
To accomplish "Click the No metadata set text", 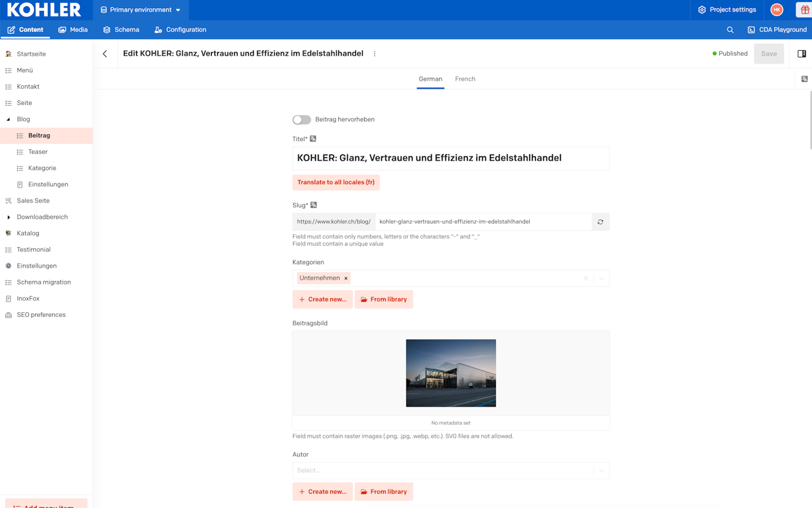I will (x=451, y=423).
